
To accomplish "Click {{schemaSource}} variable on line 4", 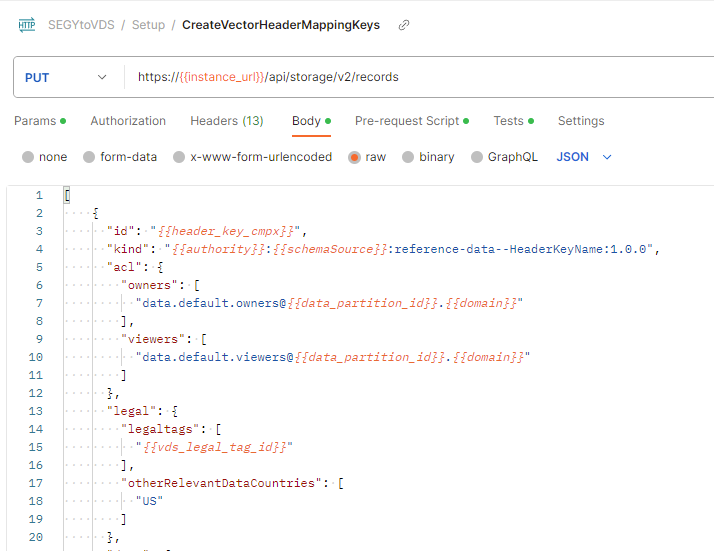I will (x=330, y=249).
